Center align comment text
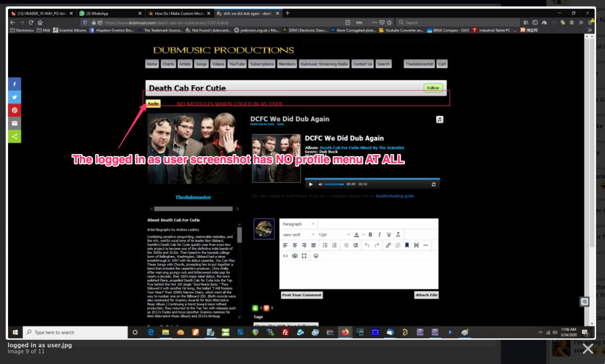The image size is (605, 364). pyautogui.click(x=294, y=245)
